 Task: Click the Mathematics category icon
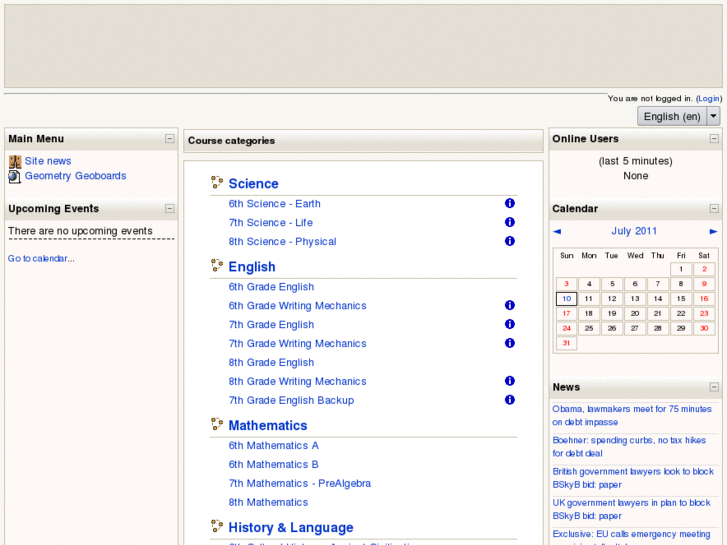217,425
